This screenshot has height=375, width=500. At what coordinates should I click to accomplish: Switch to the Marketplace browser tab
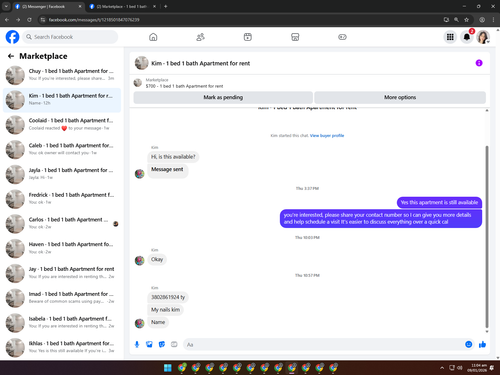coord(122,6)
